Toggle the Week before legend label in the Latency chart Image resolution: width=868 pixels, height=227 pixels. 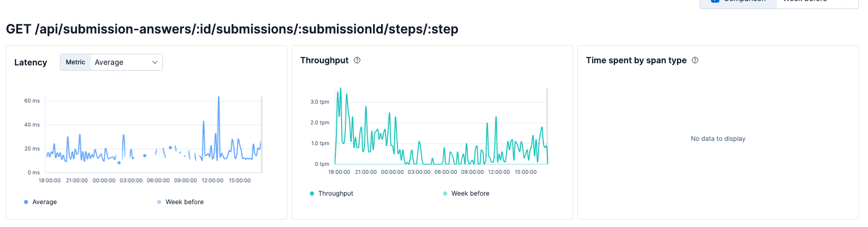click(184, 202)
